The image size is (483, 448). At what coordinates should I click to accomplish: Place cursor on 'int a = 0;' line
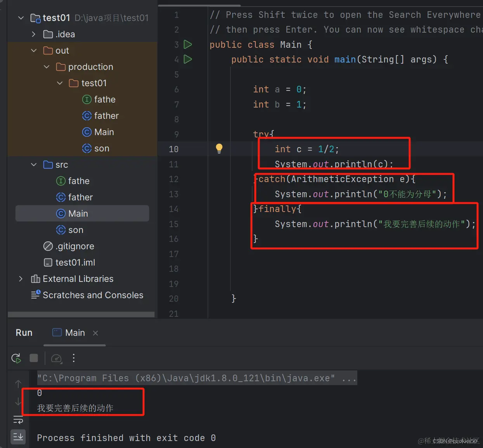(280, 89)
